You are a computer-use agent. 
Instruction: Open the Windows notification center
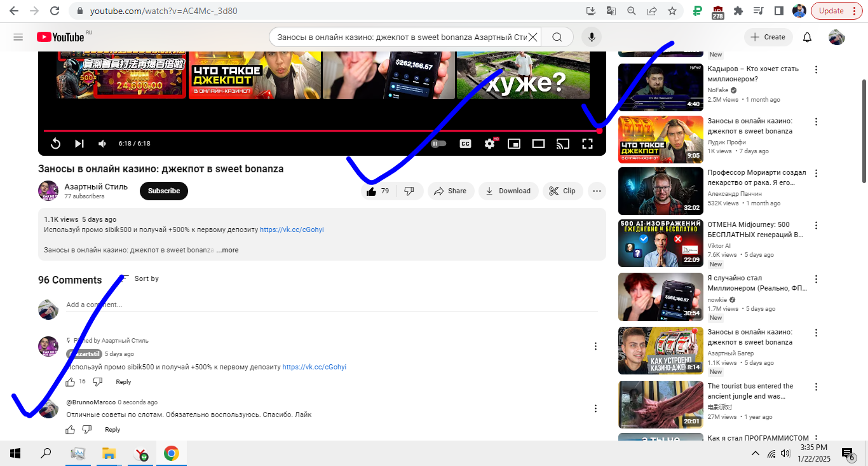pyautogui.click(x=848, y=453)
